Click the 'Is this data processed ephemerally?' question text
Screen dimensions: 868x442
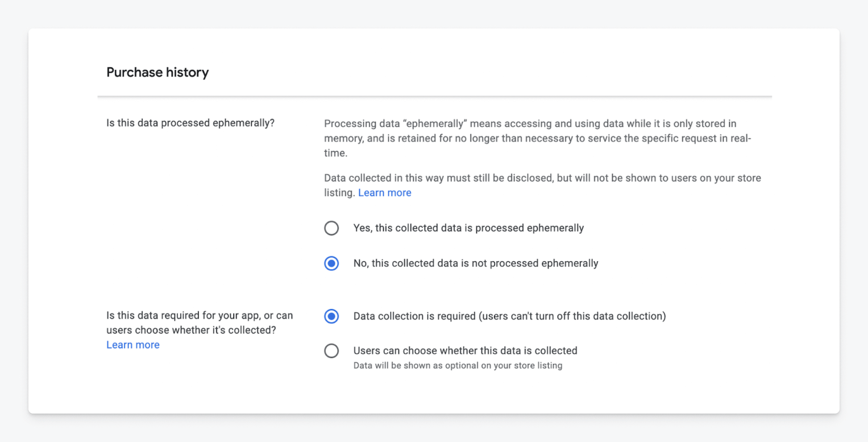click(190, 123)
